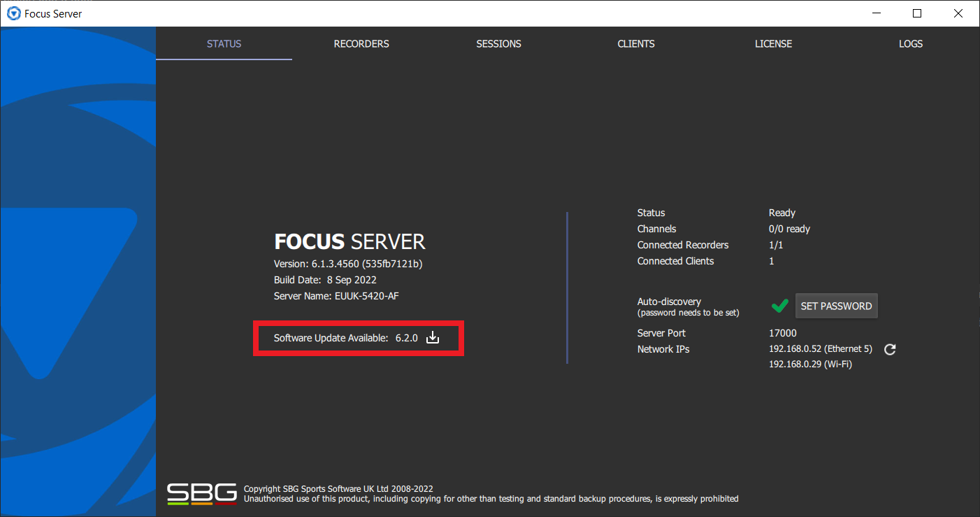Click the Server Port value 17000
980x517 pixels.
[x=783, y=333]
